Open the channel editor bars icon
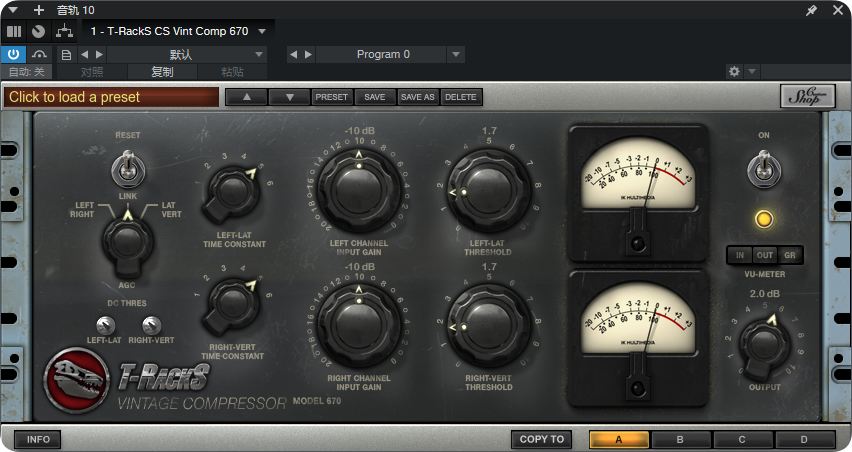852x452 pixels. (x=14, y=32)
